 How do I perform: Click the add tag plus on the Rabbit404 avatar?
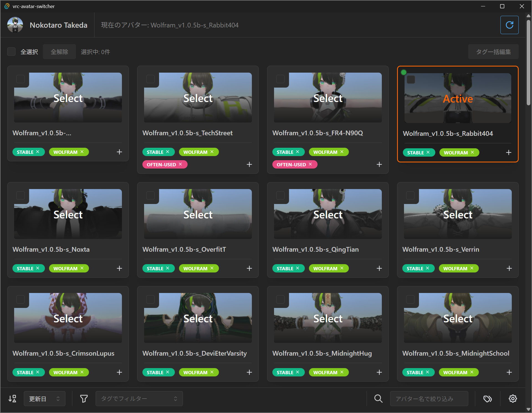pyautogui.click(x=509, y=152)
